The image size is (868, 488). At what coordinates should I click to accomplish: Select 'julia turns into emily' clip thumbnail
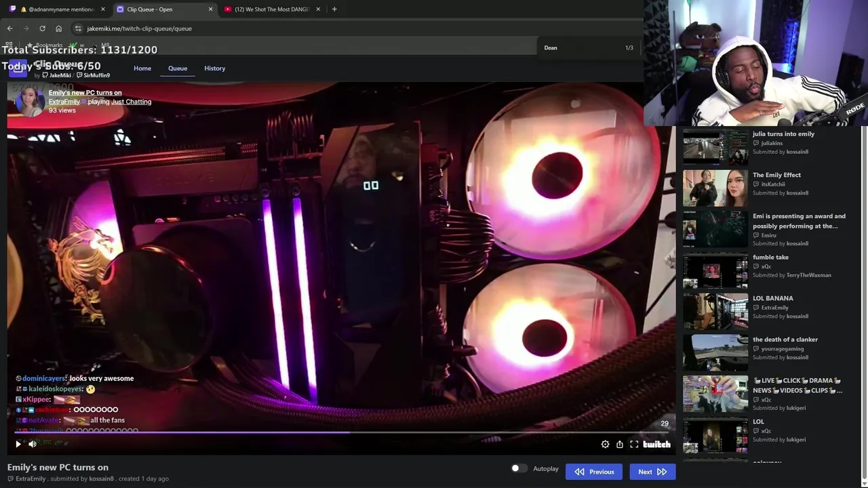[x=715, y=147]
